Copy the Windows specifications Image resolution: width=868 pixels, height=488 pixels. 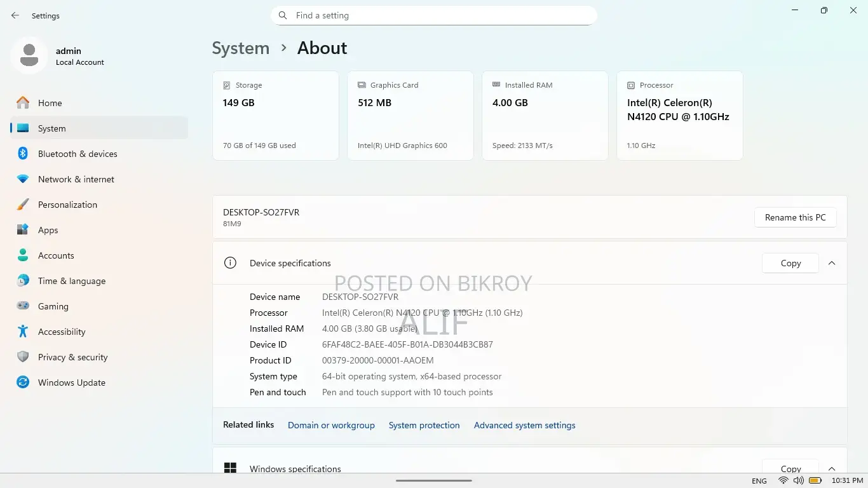point(790,467)
